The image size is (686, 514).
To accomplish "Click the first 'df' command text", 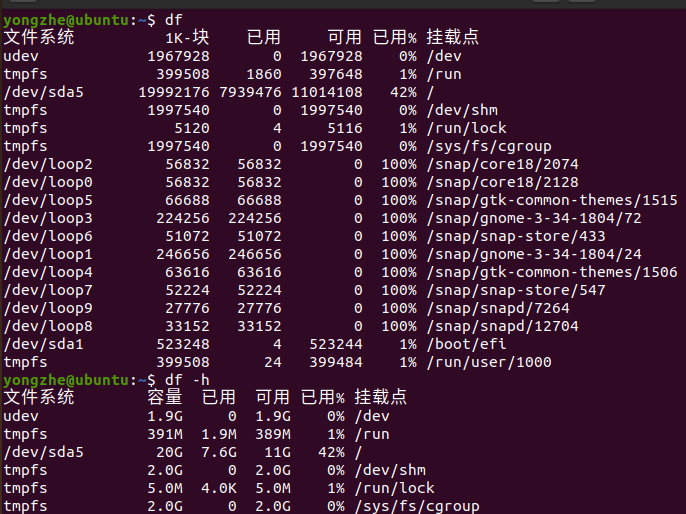I will 173,20.
